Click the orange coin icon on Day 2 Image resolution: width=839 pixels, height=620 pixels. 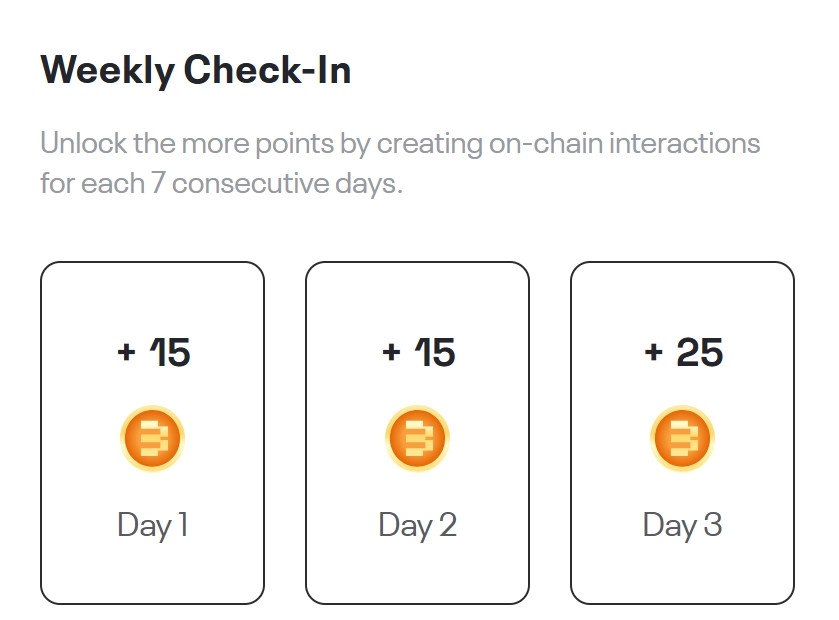(417, 439)
